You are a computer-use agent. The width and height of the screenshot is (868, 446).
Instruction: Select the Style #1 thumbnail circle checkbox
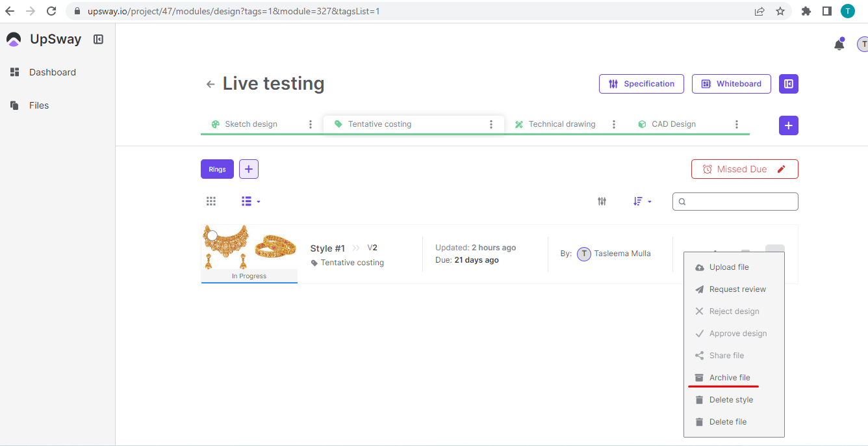coord(212,235)
